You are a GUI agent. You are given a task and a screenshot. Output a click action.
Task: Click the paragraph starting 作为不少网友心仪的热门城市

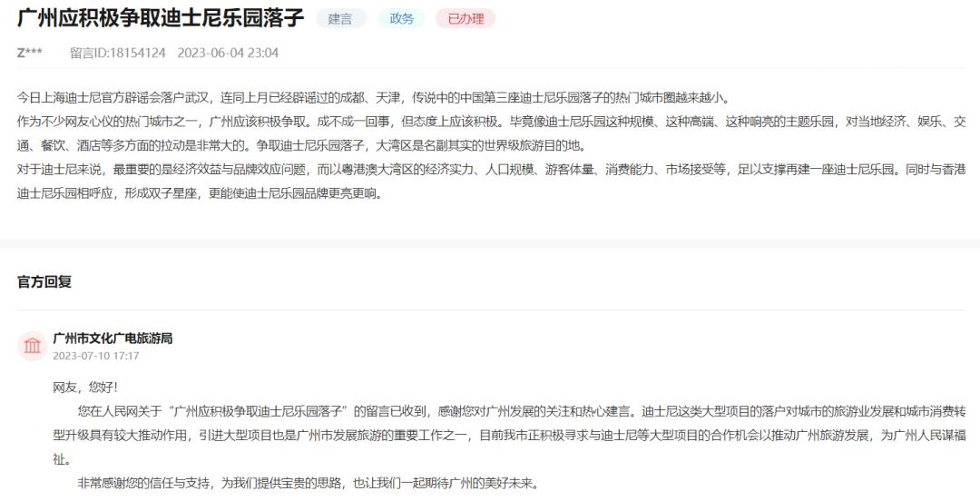coord(491,133)
